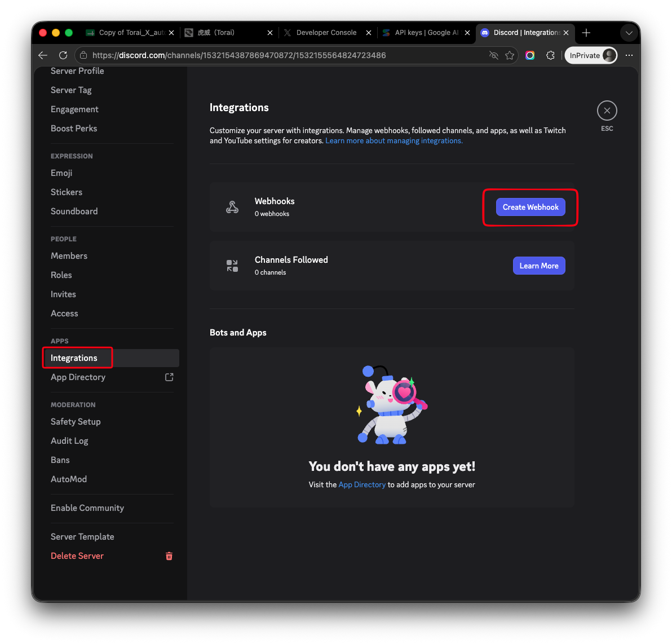
Task: Go back with browser back arrow
Action: pos(42,55)
